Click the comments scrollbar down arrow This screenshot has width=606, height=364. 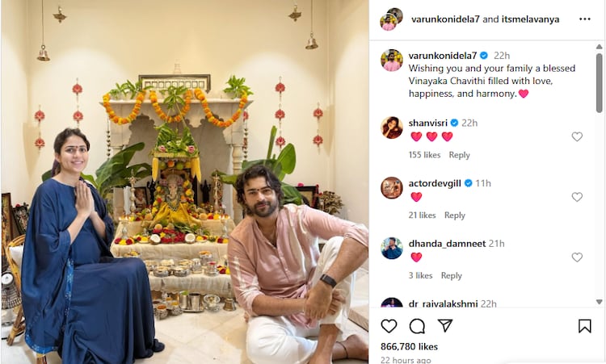[x=599, y=302]
